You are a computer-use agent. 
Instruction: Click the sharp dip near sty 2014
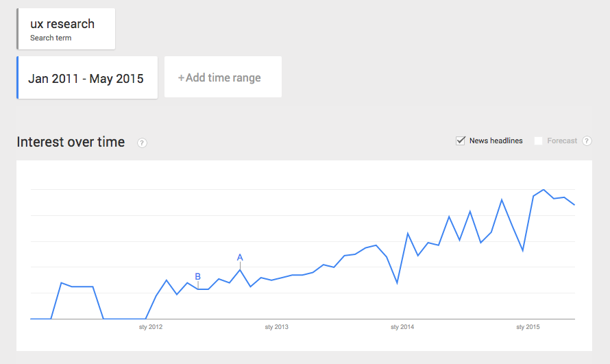coord(398,282)
